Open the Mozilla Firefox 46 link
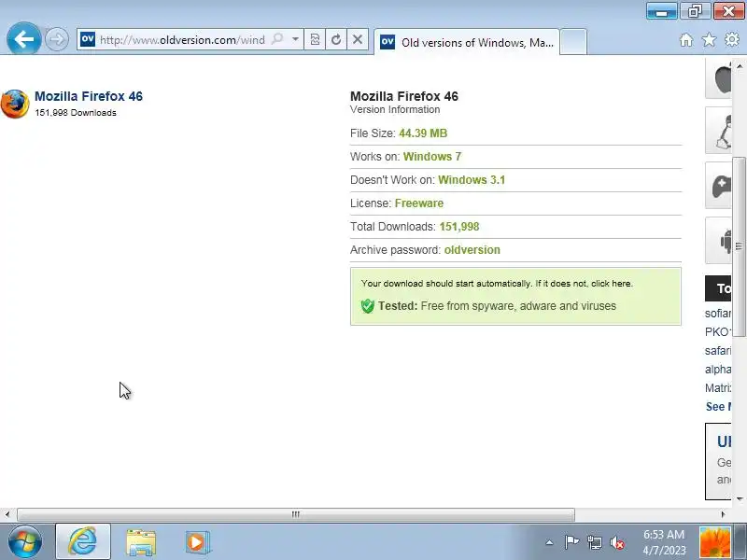The image size is (747, 560). 89,96
